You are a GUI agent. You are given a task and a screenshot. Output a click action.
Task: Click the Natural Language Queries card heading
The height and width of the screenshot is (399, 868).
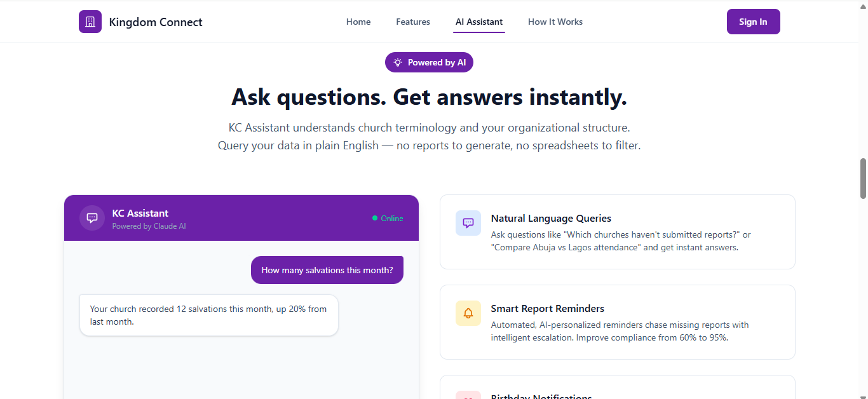click(551, 218)
